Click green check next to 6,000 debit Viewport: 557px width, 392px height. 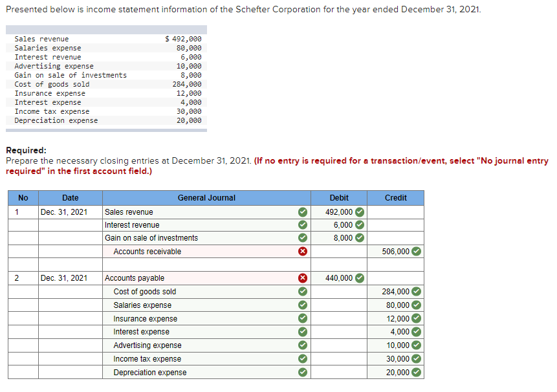pyautogui.click(x=360, y=224)
